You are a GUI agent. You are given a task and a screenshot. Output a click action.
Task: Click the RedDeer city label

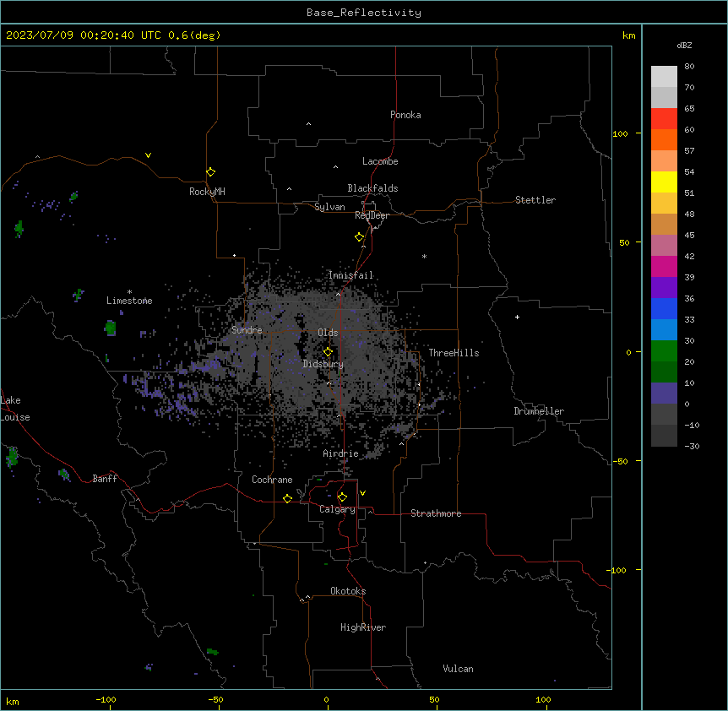(x=372, y=215)
